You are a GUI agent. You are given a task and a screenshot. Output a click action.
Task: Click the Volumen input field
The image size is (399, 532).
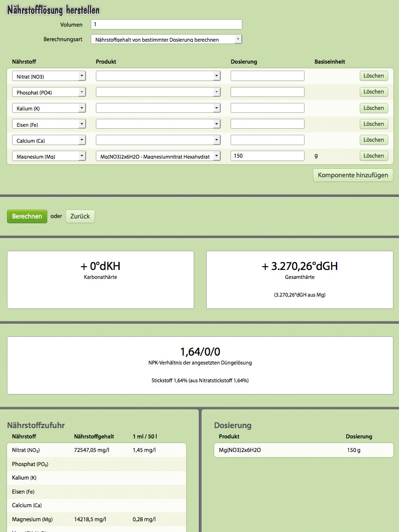[166, 24]
